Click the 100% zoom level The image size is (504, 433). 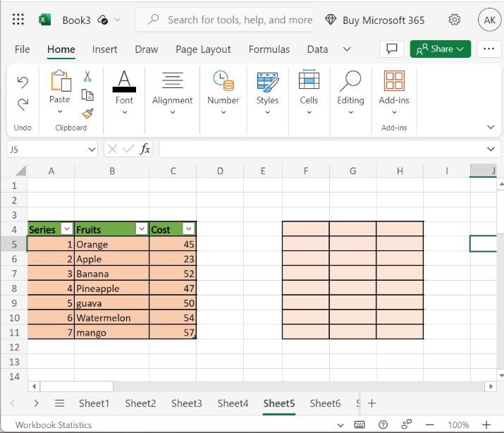point(458,425)
